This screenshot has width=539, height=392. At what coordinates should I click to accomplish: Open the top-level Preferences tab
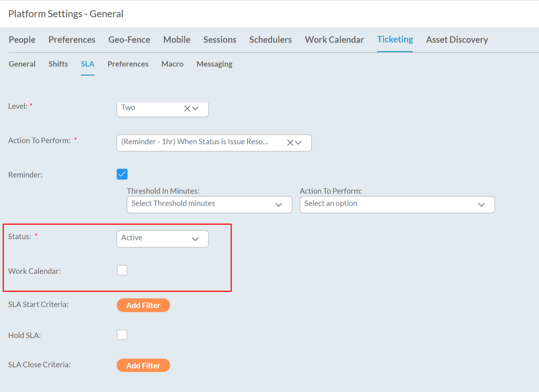(x=72, y=40)
